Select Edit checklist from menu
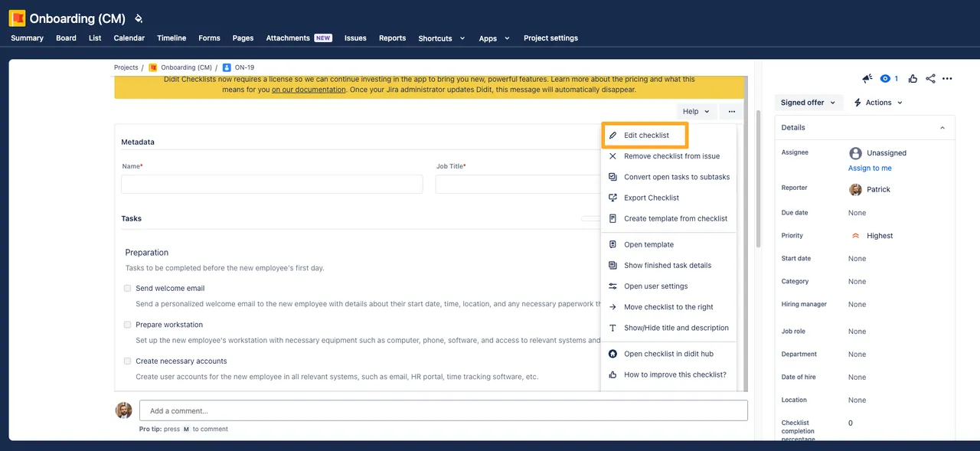The width and height of the screenshot is (980, 451). (645, 136)
